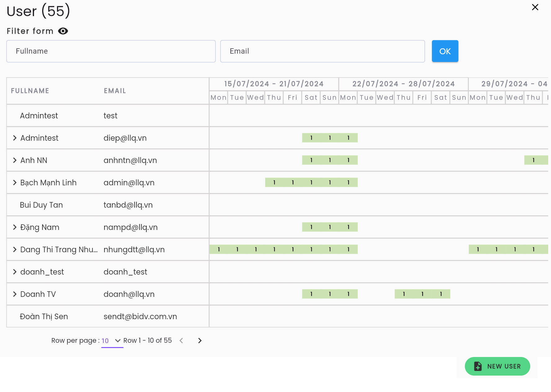The image size is (551, 392).
Task: Click the nhungdtt@llq.vn email cell
Action: (134, 249)
